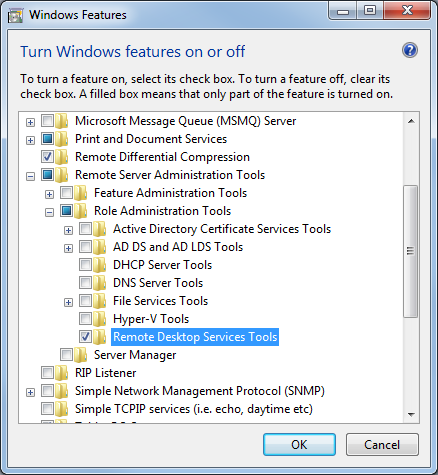Click the folder icon next to Server Manager

[80, 355]
